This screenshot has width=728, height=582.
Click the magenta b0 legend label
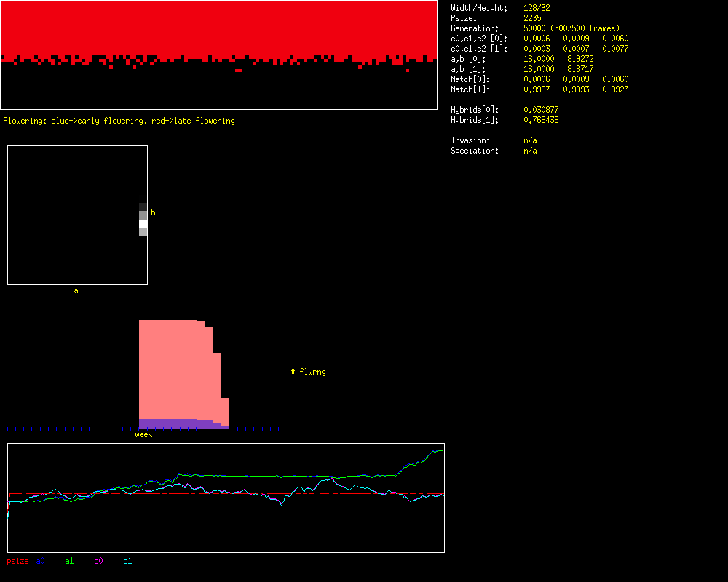point(98,561)
